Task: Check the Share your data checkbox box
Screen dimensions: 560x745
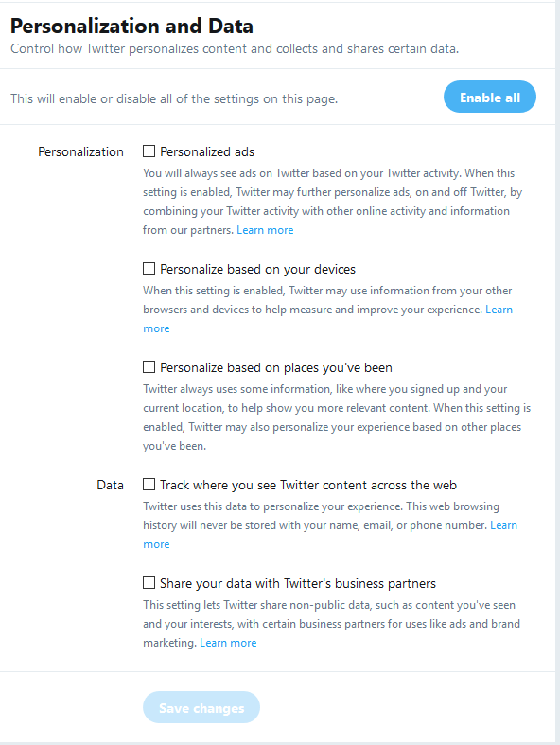Action: point(149,582)
